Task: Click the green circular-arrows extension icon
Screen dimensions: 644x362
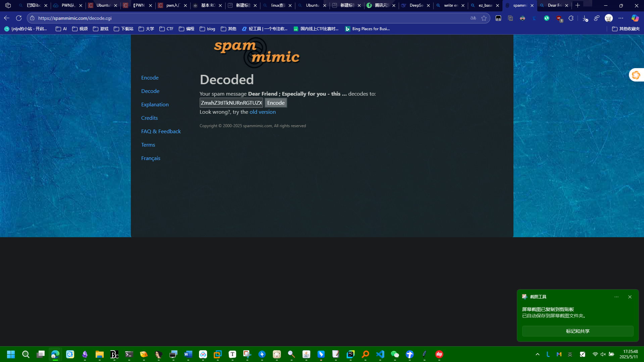Action: point(547,18)
